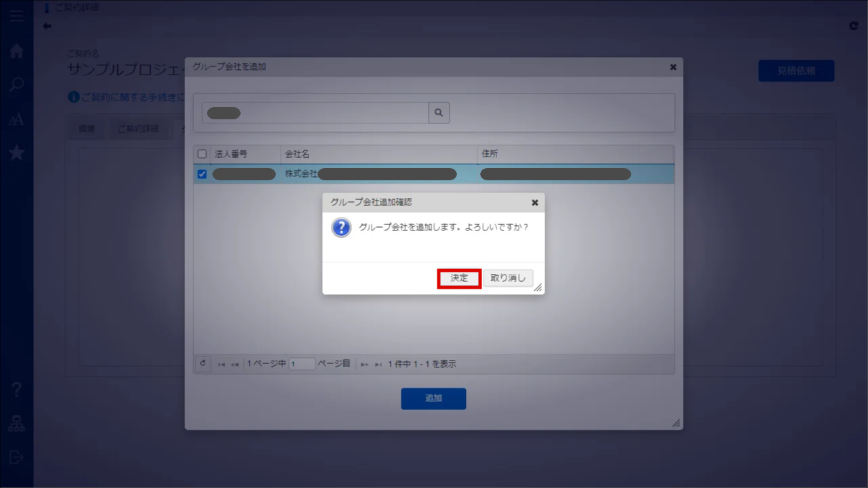Reload the list using the pagination refresh icon
Viewport: 868px width, 488px height.
tap(203, 363)
